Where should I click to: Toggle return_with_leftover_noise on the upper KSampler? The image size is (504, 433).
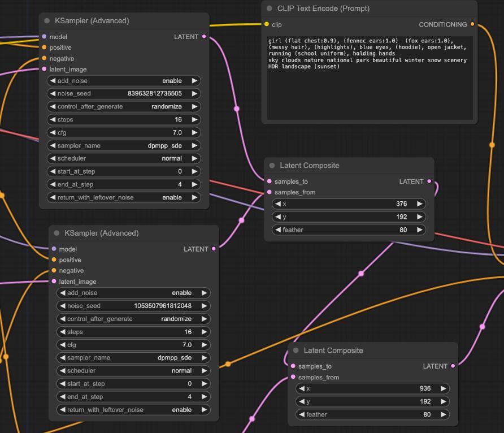[x=124, y=197]
